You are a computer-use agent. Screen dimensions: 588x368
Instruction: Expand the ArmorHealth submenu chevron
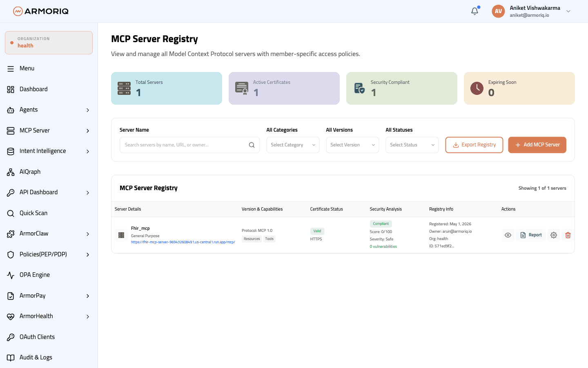pos(88,316)
